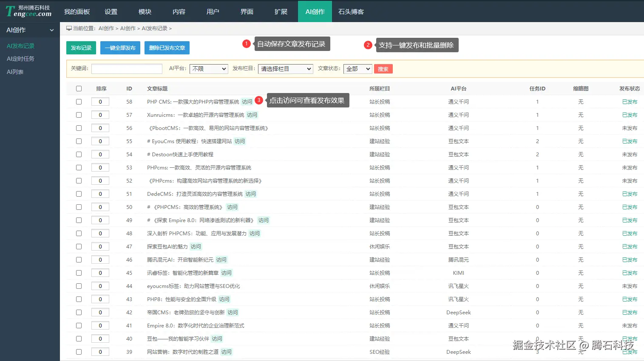Click the sort order field for ID 58
The height and width of the screenshot is (361, 644).
point(100,102)
